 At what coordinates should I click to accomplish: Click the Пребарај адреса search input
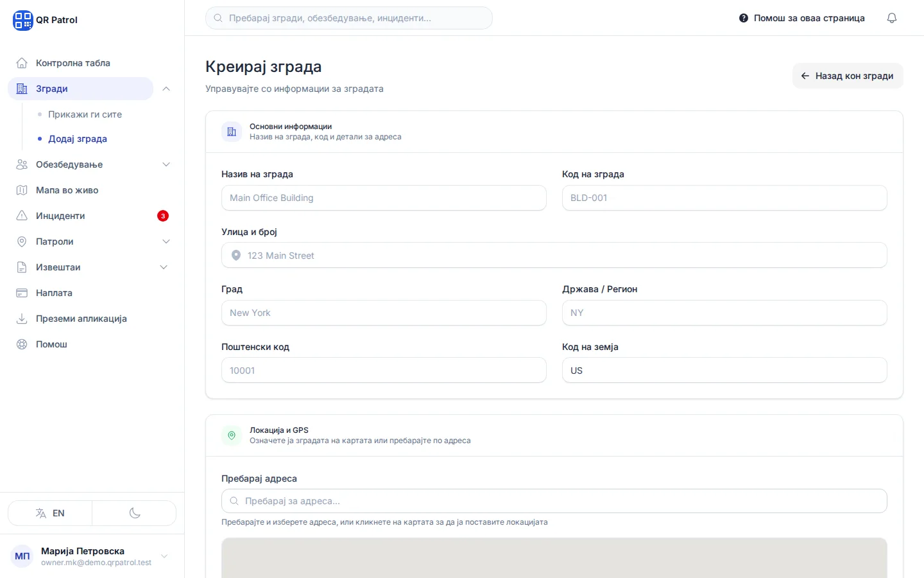[x=554, y=501]
